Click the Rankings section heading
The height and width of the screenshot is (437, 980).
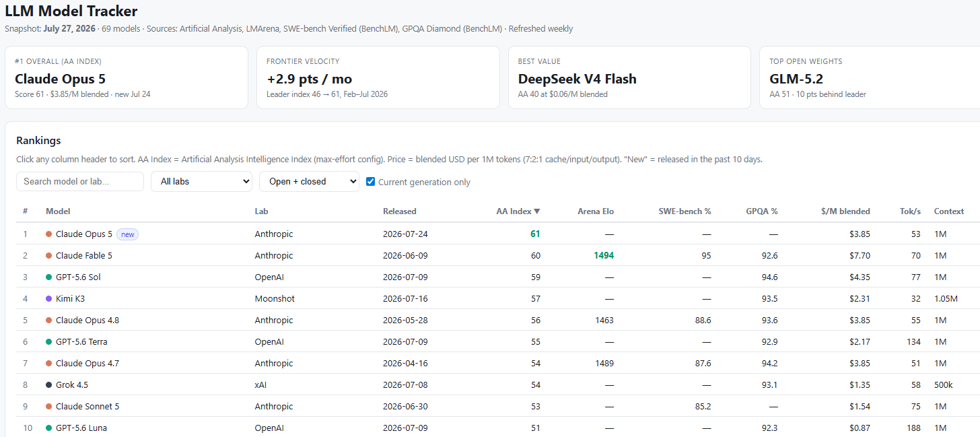pos(38,140)
